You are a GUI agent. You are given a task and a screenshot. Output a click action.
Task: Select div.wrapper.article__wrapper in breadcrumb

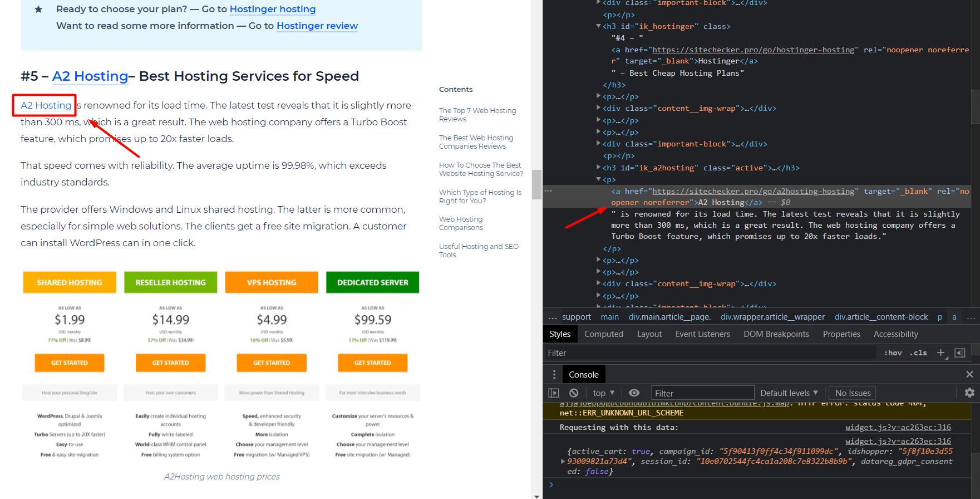(772, 316)
